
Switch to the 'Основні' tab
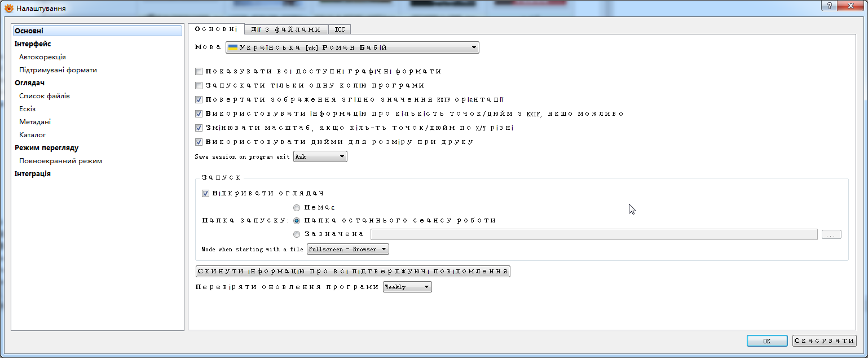pyautogui.click(x=216, y=29)
